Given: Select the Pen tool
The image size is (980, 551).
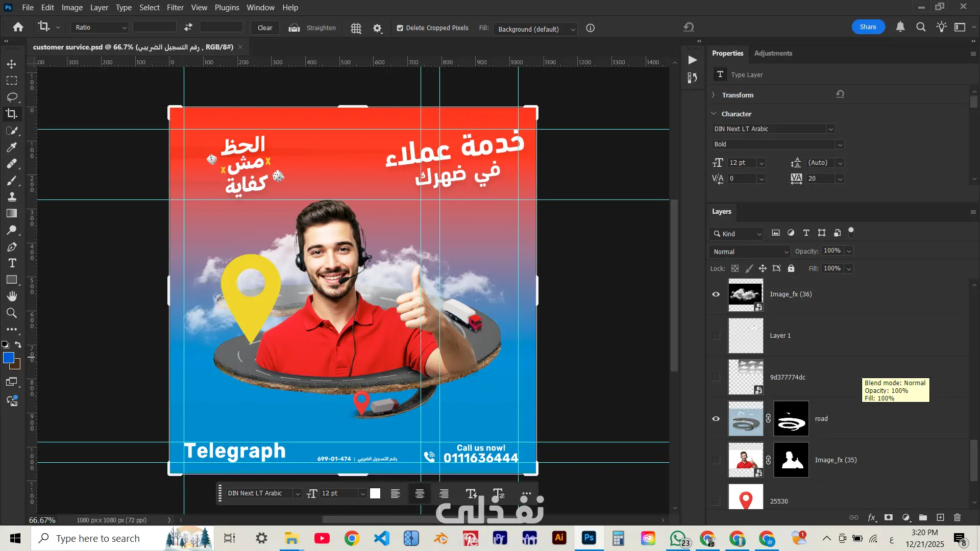Looking at the screenshot, I should click(x=12, y=247).
